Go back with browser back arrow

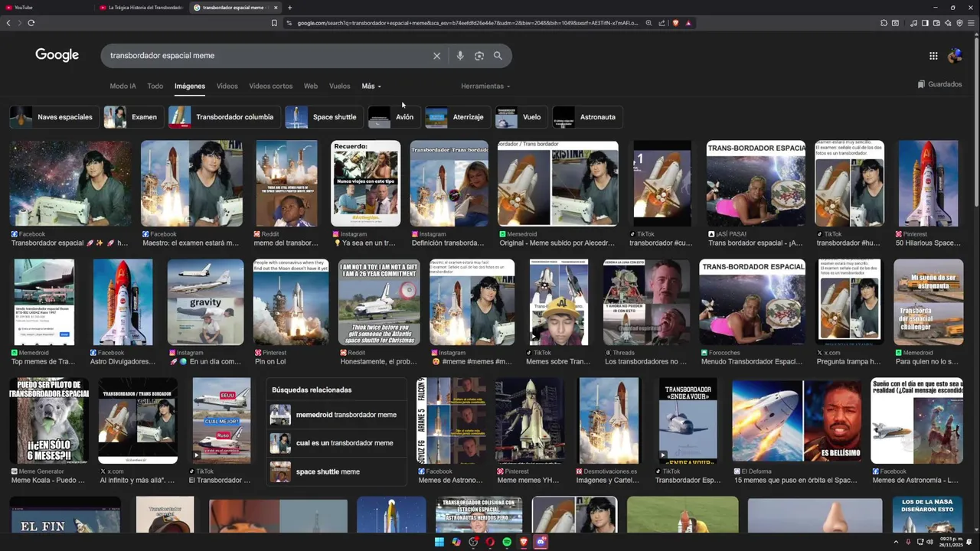(8, 23)
